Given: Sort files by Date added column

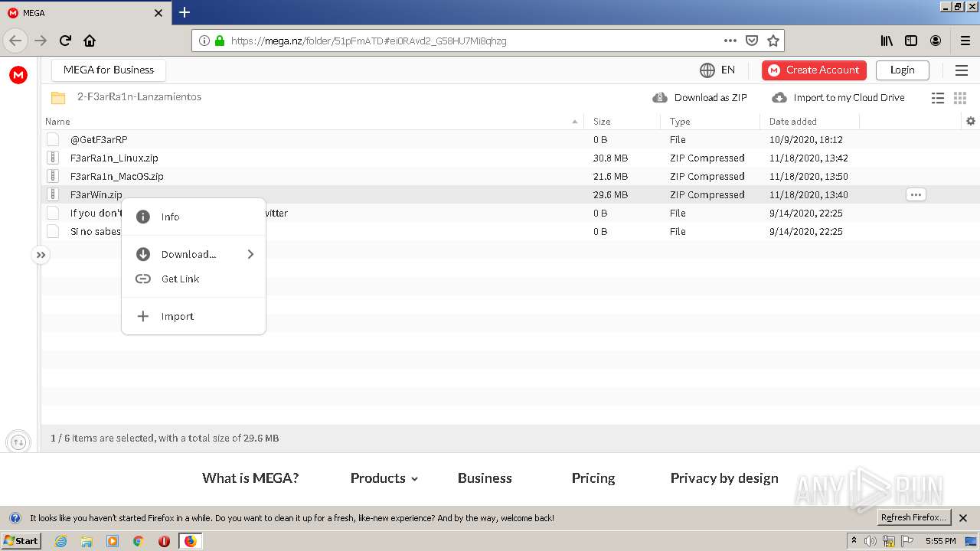Looking at the screenshot, I should coord(809,121).
